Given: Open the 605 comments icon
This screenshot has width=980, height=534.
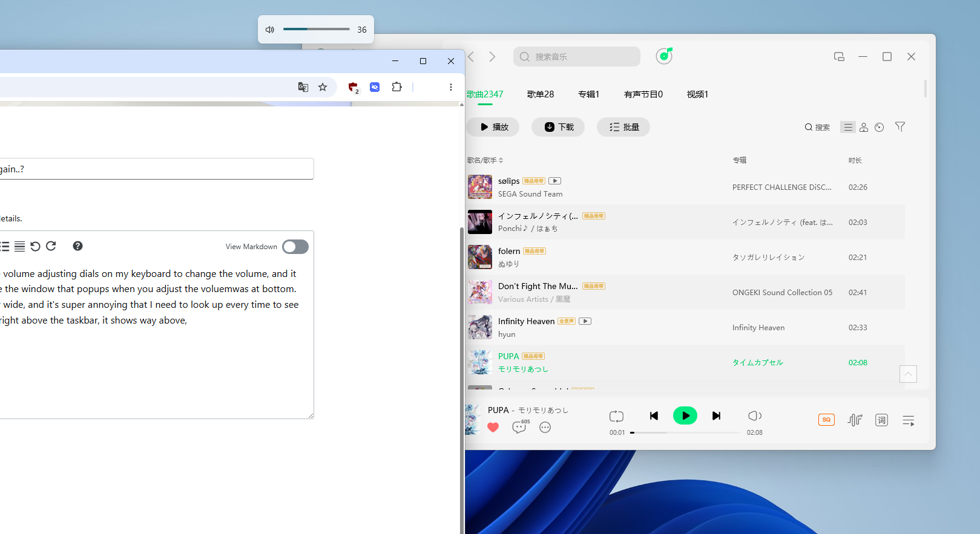Looking at the screenshot, I should pyautogui.click(x=519, y=427).
